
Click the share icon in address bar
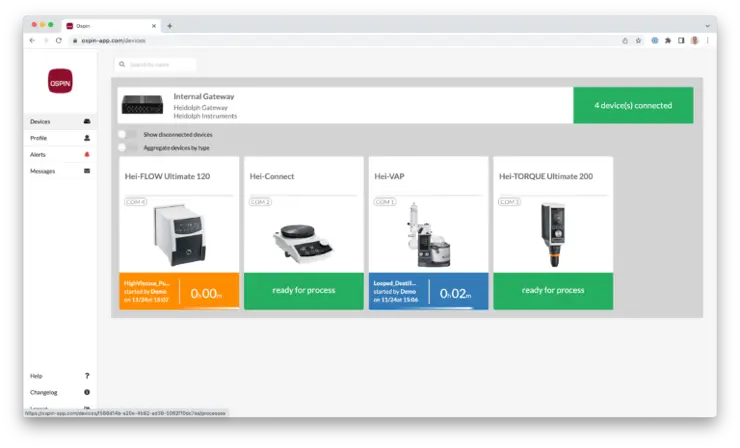[x=625, y=41]
